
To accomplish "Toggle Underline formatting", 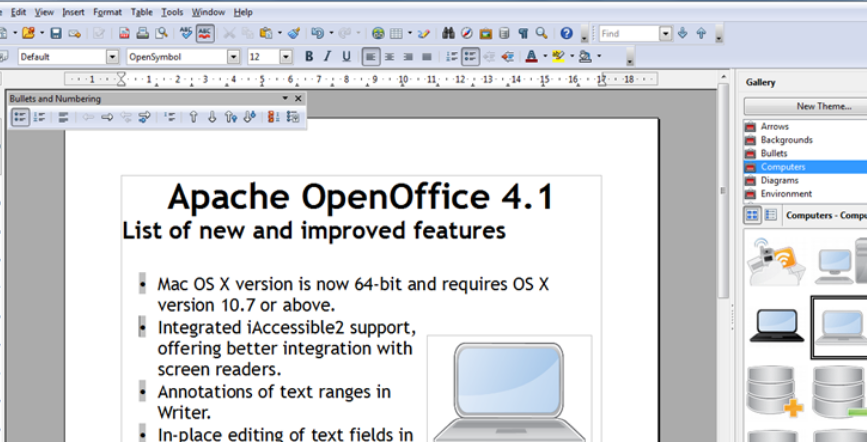I will pyautogui.click(x=346, y=56).
